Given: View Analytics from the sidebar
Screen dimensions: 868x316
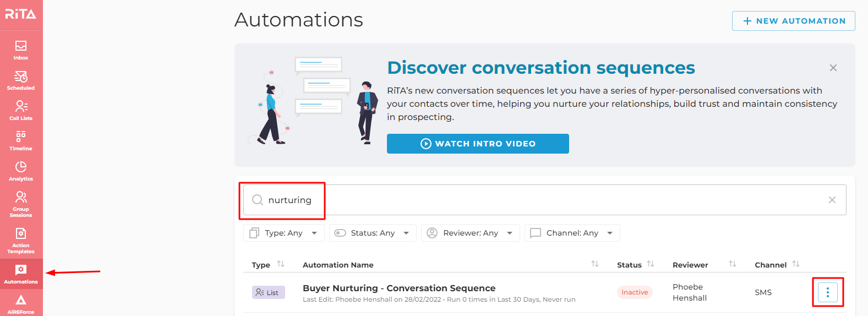Looking at the screenshot, I should click(x=21, y=171).
